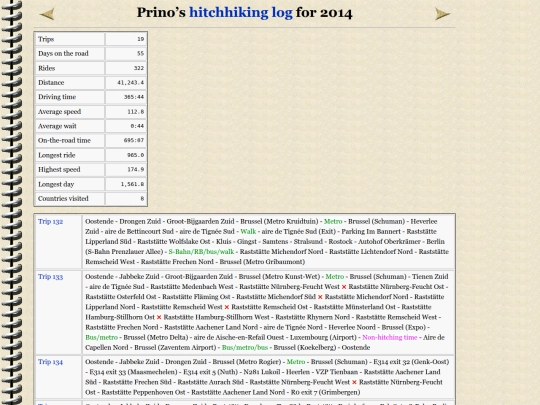Select the 'Countries visited' label
Viewport: 540px width, 405px height.
tap(63, 199)
